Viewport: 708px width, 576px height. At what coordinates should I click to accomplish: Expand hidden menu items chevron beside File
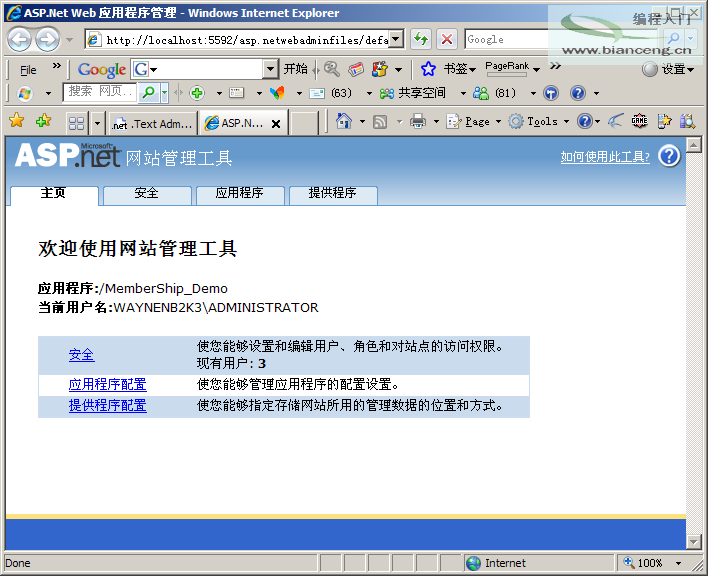pos(56,66)
